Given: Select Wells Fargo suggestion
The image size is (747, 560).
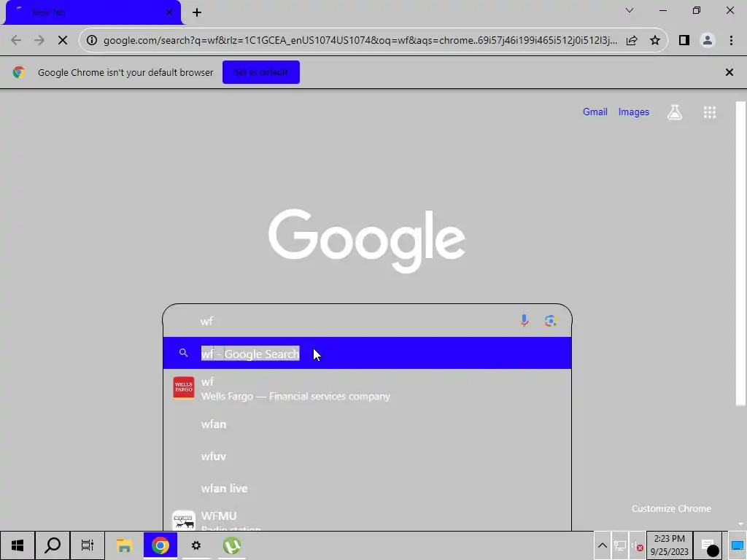Looking at the screenshot, I should point(368,389).
